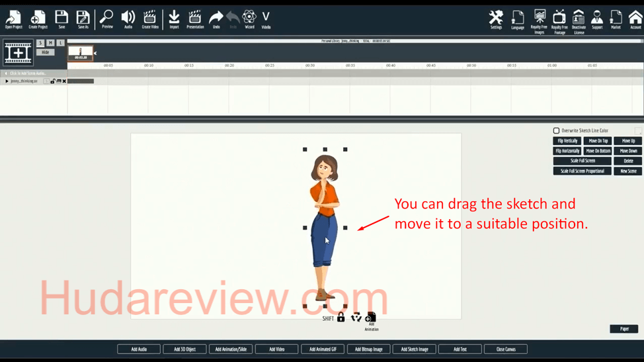Viewport: 644px width, 362px height.
Task: Open Project from the top toolbar
Action: [13, 20]
